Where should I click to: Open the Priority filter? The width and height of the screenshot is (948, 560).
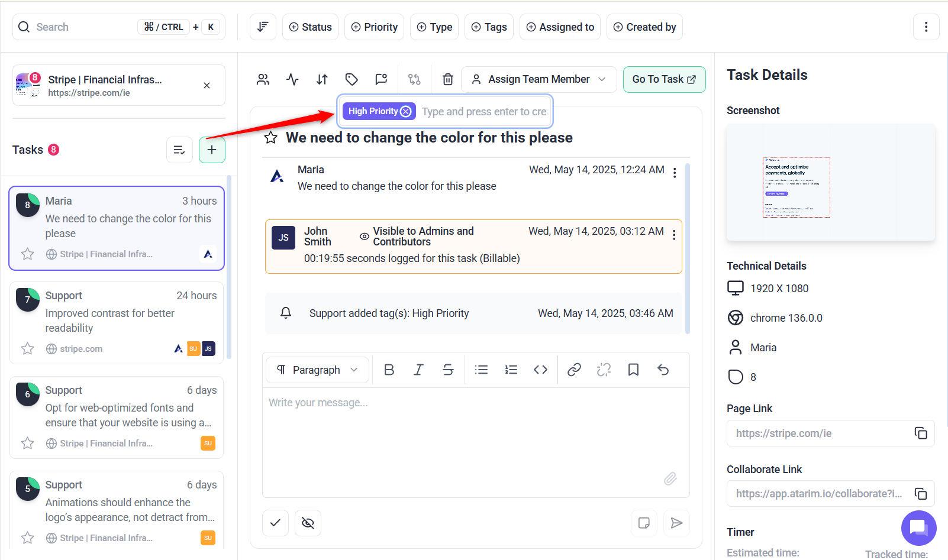374,27
